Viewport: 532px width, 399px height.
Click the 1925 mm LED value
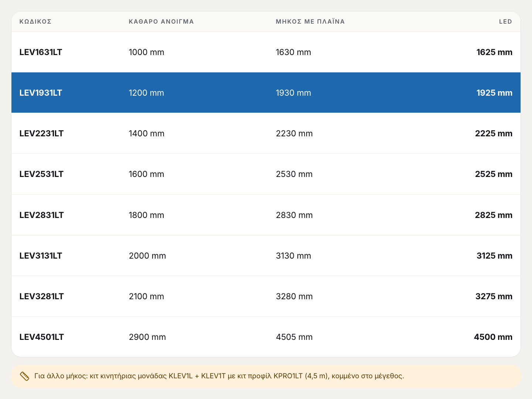tap(494, 93)
